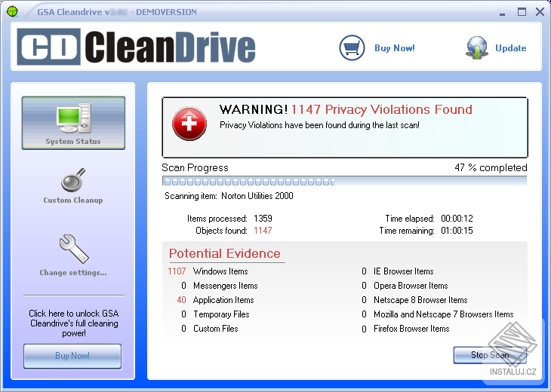The height and width of the screenshot is (392, 551).
Task: Click the sidebar Buy Now! button
Action: [72, 357]
